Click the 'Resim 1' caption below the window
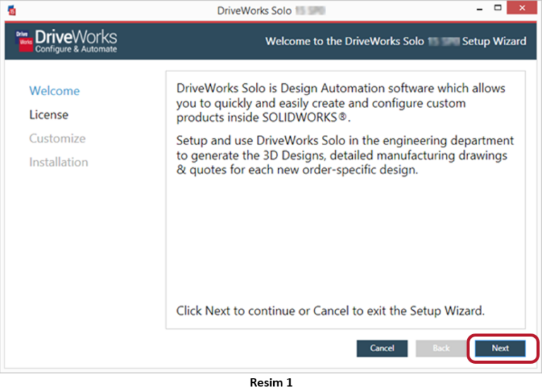 tap(271, 383)
